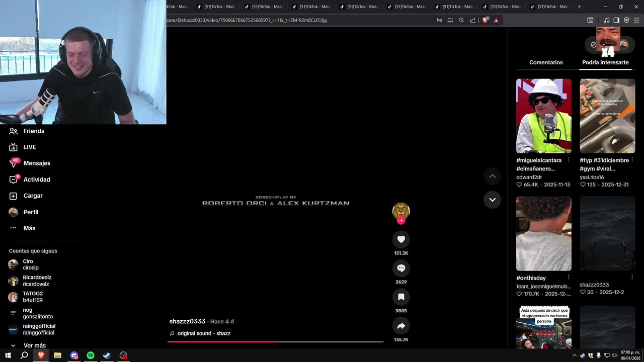
Task: Open Spotify from the taskbar
Action: (x=91, y=355)
